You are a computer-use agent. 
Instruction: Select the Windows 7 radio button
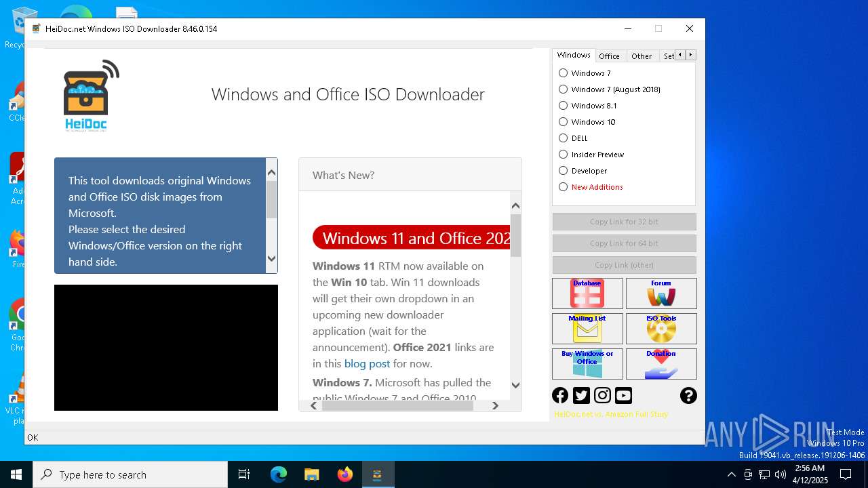(563, 73)
